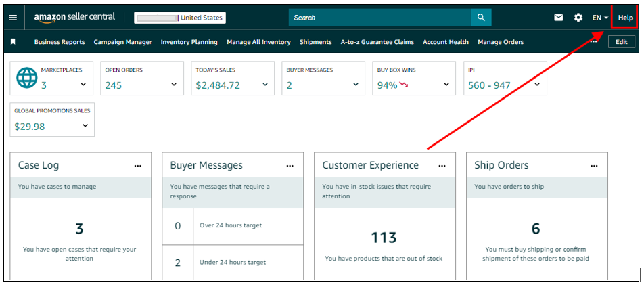644x287 pixels.
Task: Open the United States account switcher
Action: tap(180, 18)
